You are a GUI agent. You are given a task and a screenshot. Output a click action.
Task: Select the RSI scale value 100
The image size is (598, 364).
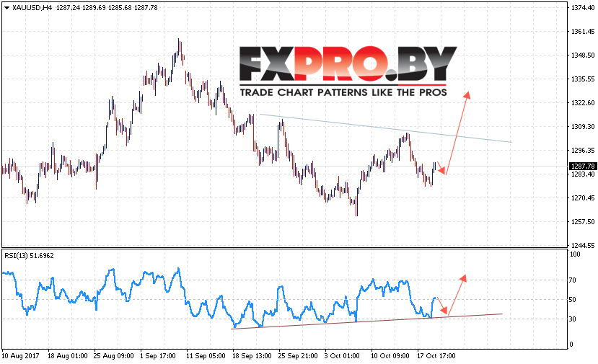point(575,254)
